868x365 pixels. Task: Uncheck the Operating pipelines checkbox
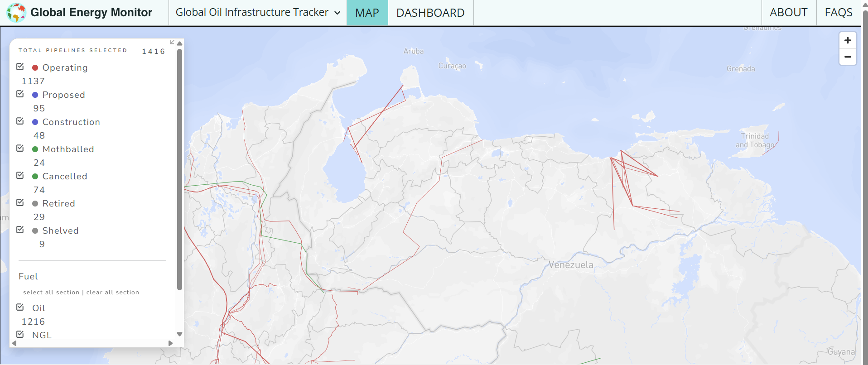coord(20,67)
